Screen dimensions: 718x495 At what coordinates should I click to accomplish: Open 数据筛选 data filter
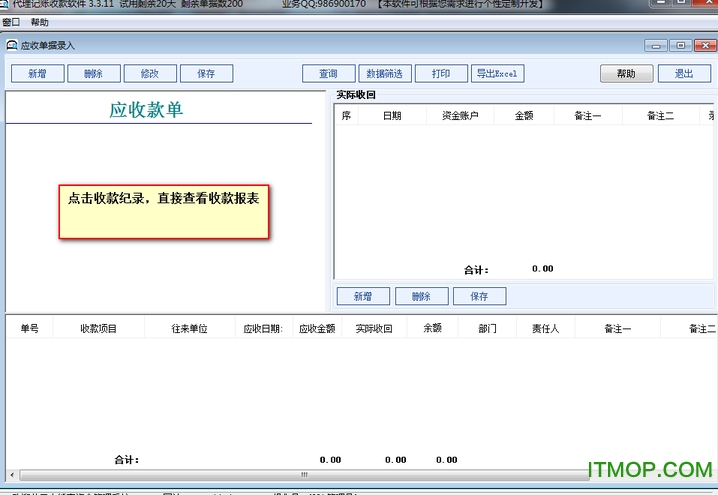[384, 74]
